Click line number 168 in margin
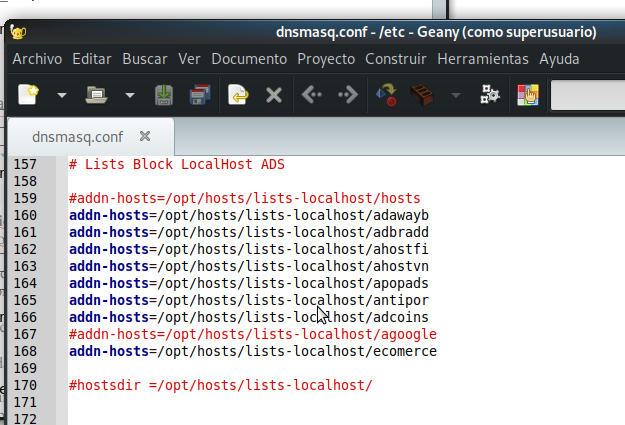The image size is (625, 425). [x=25, y=351]
